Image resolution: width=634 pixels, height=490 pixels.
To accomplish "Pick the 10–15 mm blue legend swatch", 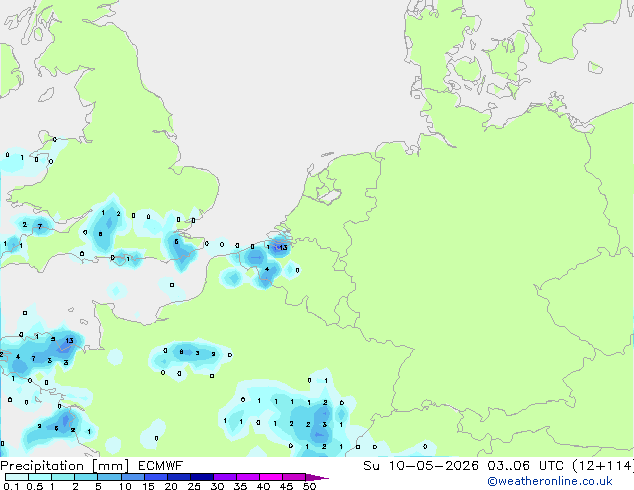I will coord(132,477).
